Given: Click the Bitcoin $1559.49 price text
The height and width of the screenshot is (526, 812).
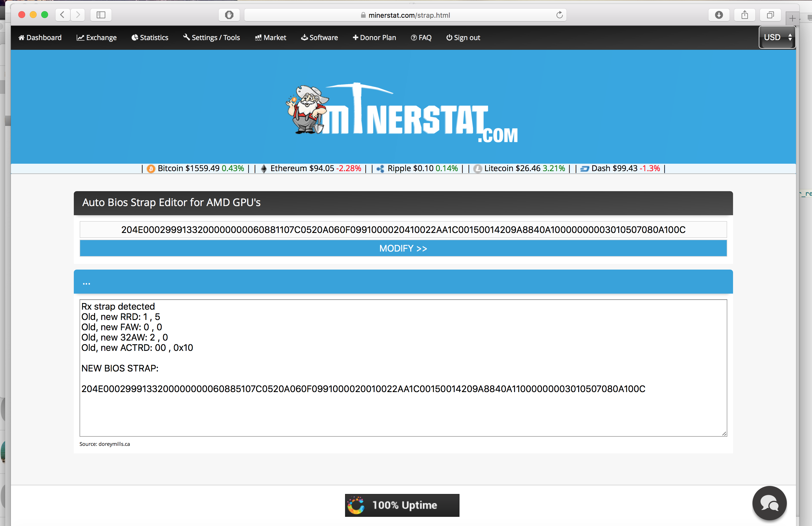Looking at the screenshot, I should [189, 168].
